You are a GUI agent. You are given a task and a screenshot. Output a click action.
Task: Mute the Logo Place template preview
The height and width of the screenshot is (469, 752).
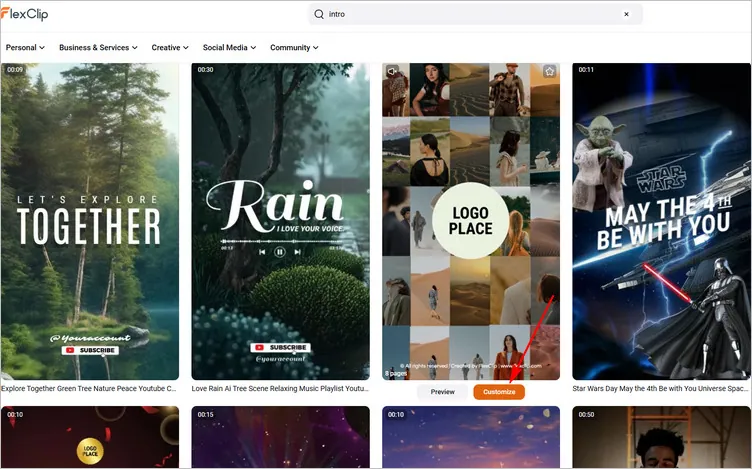(x=392, y=71)
